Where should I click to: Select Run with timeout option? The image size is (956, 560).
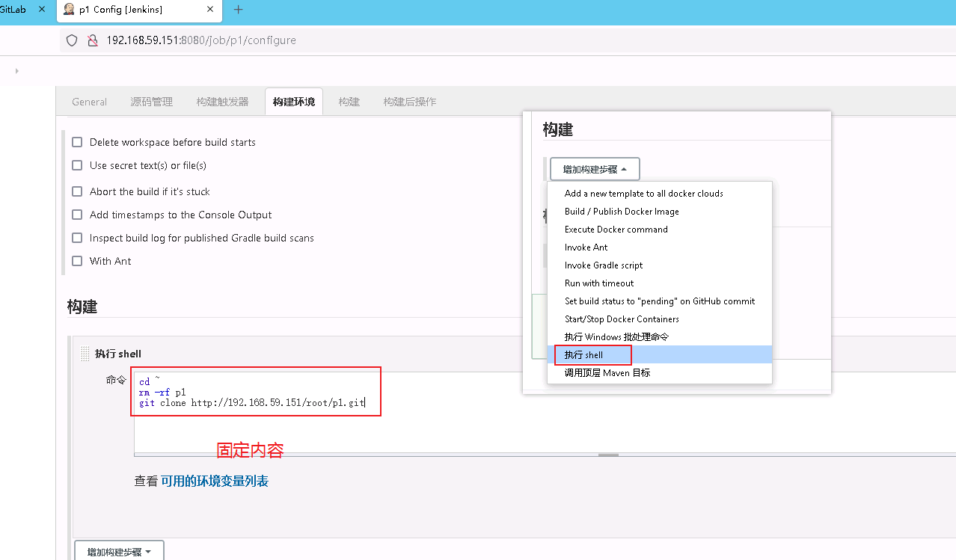[660, 283]
